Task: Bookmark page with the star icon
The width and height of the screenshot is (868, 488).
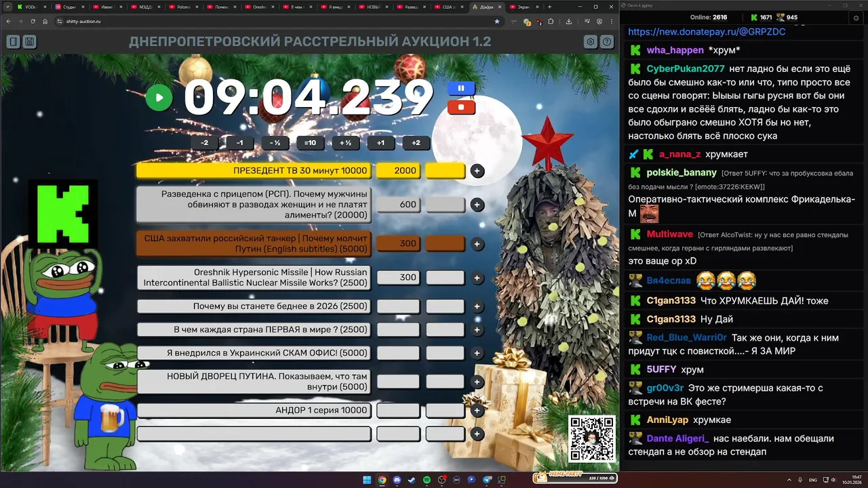Action: [x=496, y=21]
